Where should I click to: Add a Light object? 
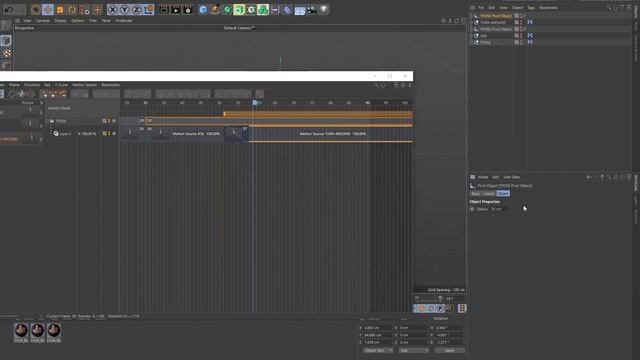(x=324, y=9)
